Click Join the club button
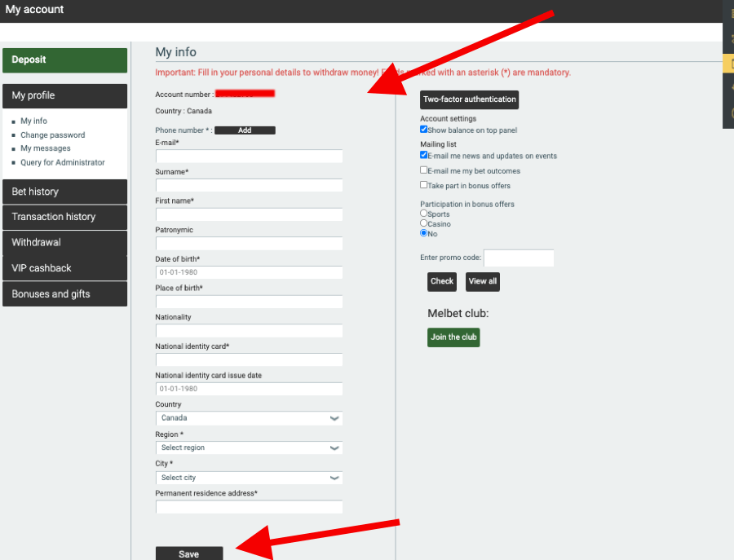The width and height of the screenshot is (734, 560). tap(453, 337)
